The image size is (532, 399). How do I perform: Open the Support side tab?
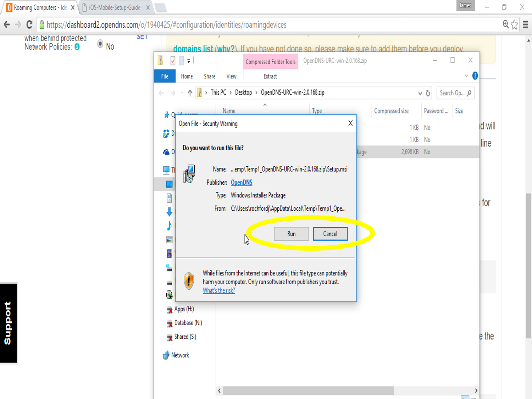(9, 323)
